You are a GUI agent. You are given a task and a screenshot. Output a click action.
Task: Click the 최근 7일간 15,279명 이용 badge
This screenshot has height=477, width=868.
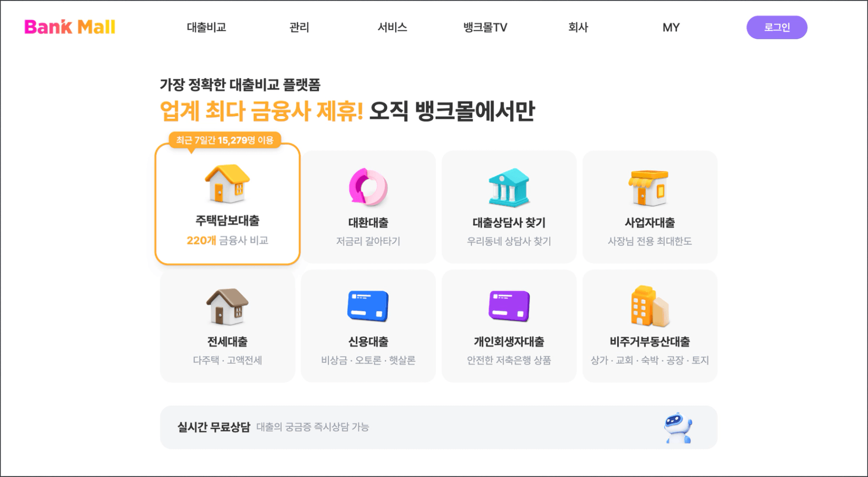225,140
